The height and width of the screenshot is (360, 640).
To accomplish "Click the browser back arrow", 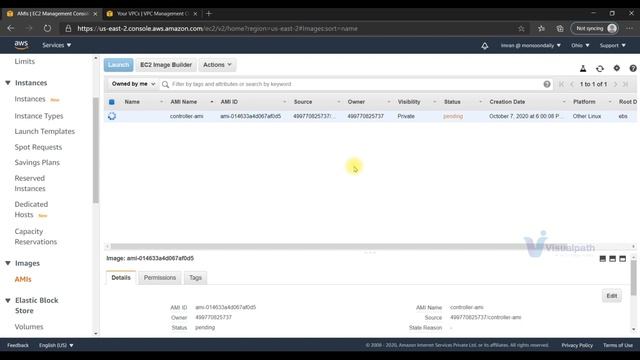I will (x=11, y=28).
